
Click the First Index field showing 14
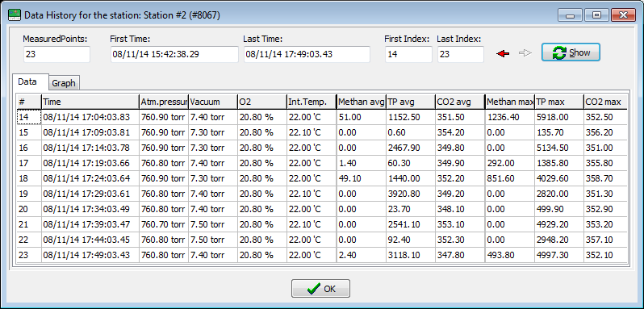408,54
